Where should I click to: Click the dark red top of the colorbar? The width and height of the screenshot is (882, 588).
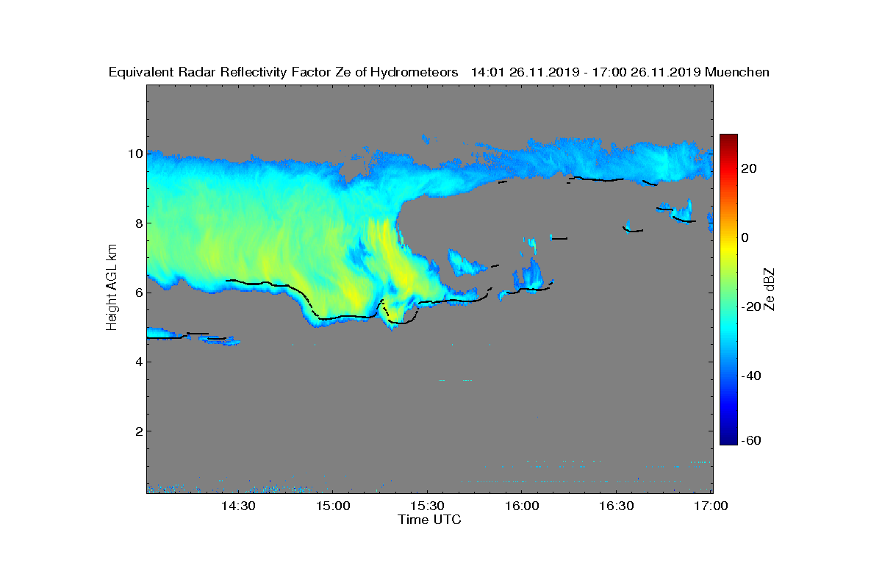click(728, 140)
